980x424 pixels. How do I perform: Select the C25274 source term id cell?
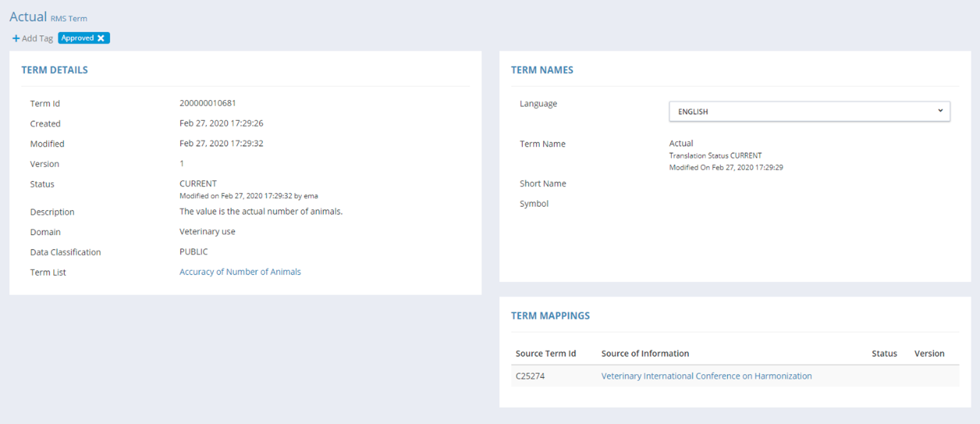(530, 376)
